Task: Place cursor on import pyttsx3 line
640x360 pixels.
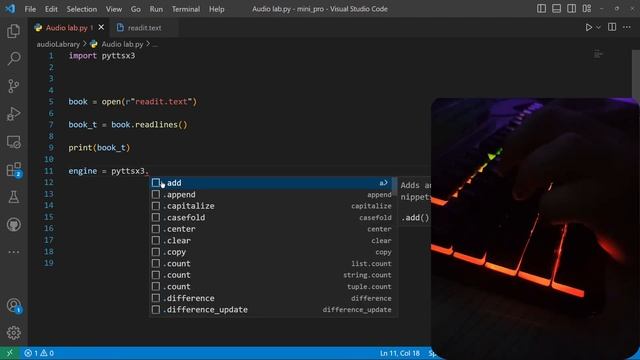Action: click(102, 56)
